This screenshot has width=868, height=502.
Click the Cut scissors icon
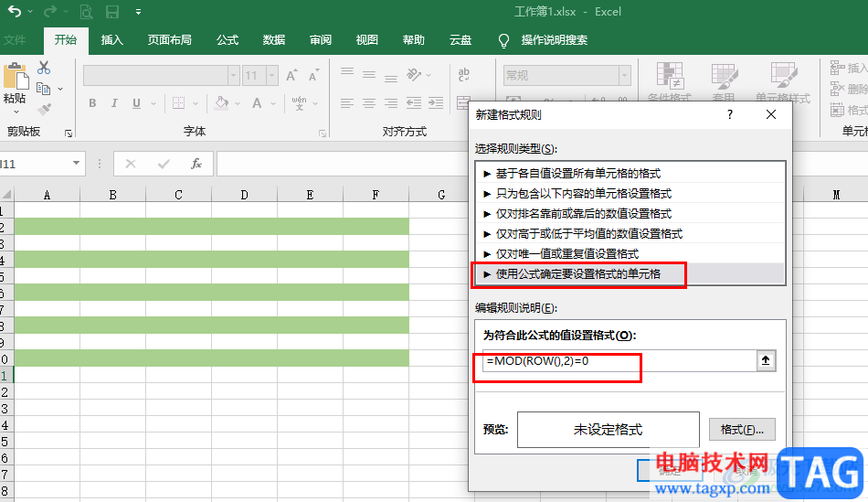click(x=44, y=68)
